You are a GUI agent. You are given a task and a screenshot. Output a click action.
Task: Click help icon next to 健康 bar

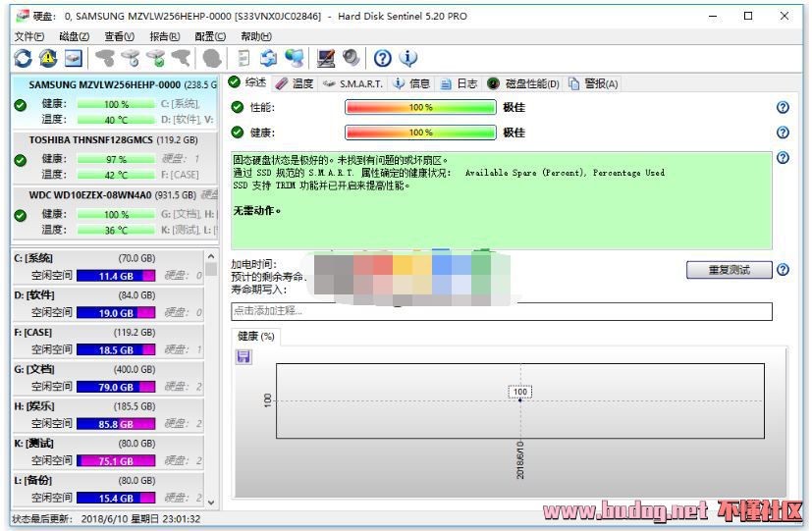click(x=783, y=133)
